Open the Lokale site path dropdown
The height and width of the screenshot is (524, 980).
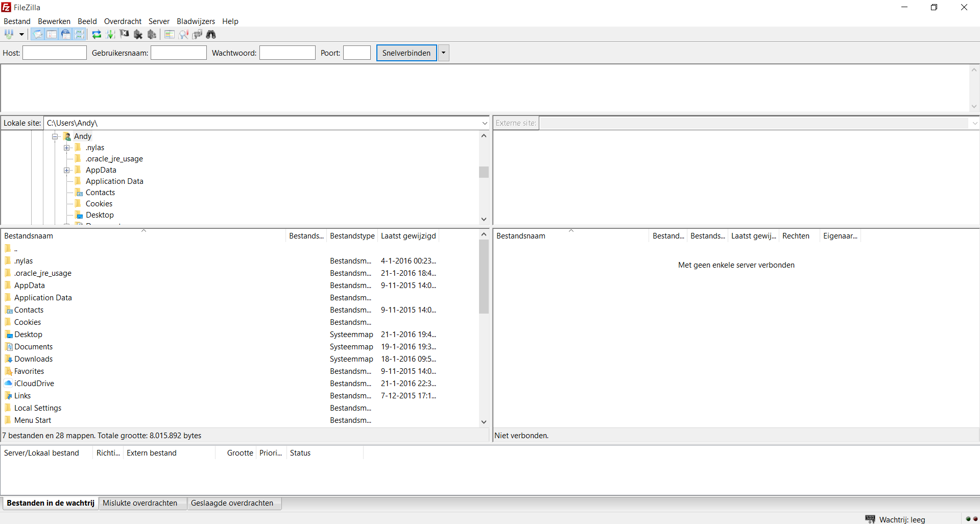[x=485, y=123]
